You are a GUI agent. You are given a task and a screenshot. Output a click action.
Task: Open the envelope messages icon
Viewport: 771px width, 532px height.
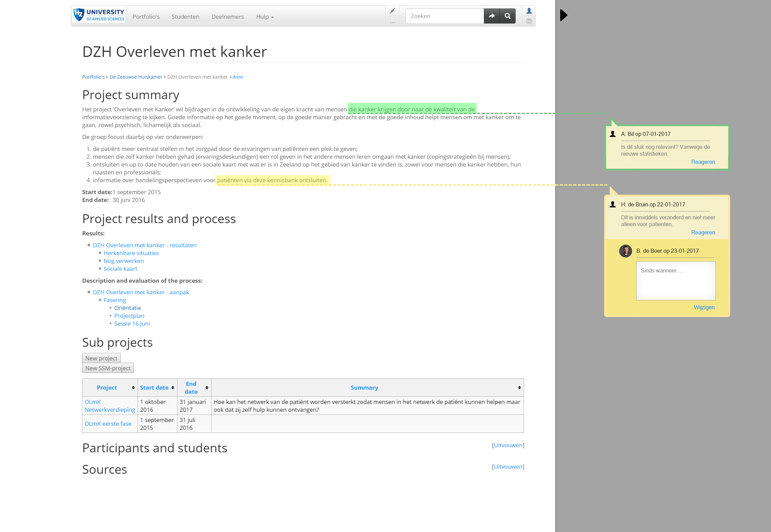tap(529, 21)
